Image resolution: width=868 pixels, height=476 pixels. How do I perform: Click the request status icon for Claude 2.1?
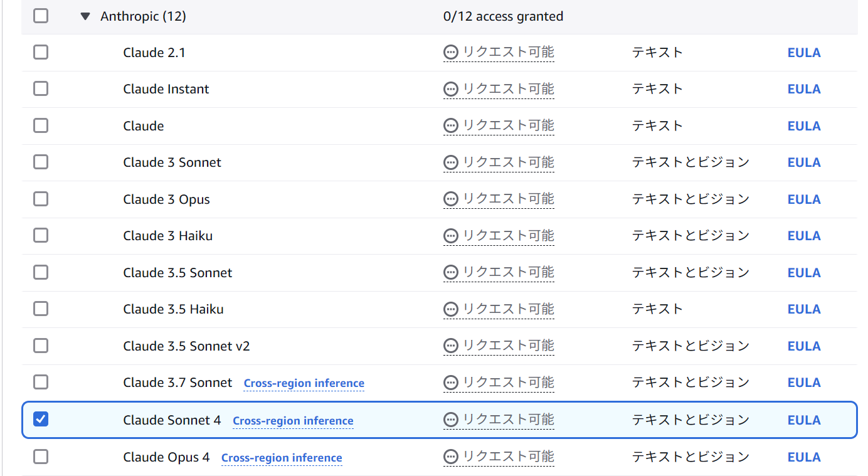tap(451, 53)
